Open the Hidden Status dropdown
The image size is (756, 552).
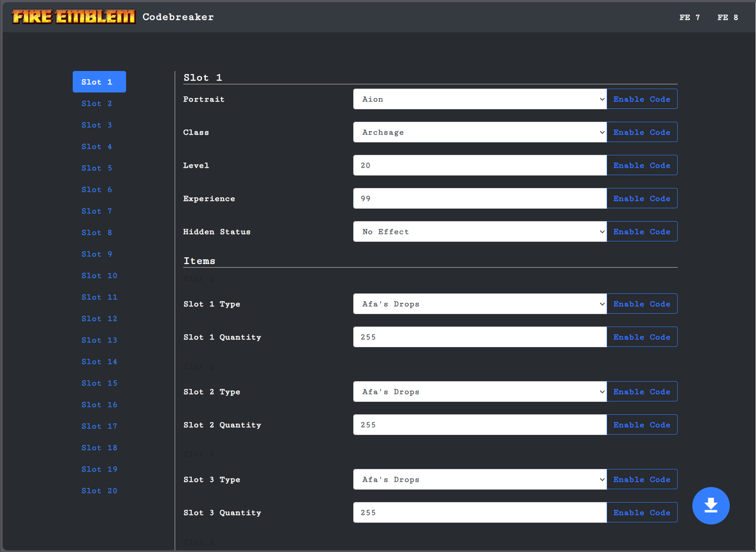479,231
